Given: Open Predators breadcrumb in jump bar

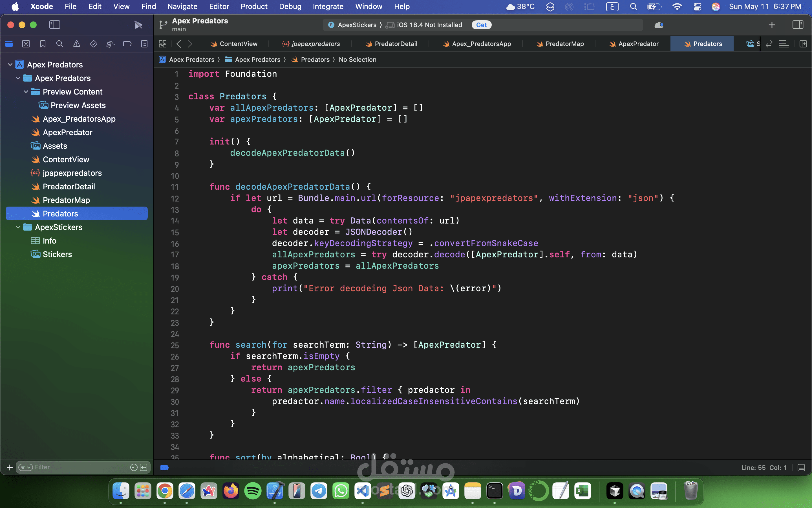Looking at the screenshot, I should 310,60.
